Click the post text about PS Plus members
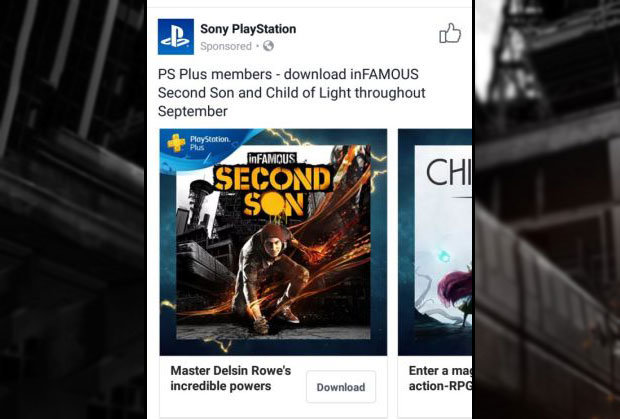 click(291, 93)
